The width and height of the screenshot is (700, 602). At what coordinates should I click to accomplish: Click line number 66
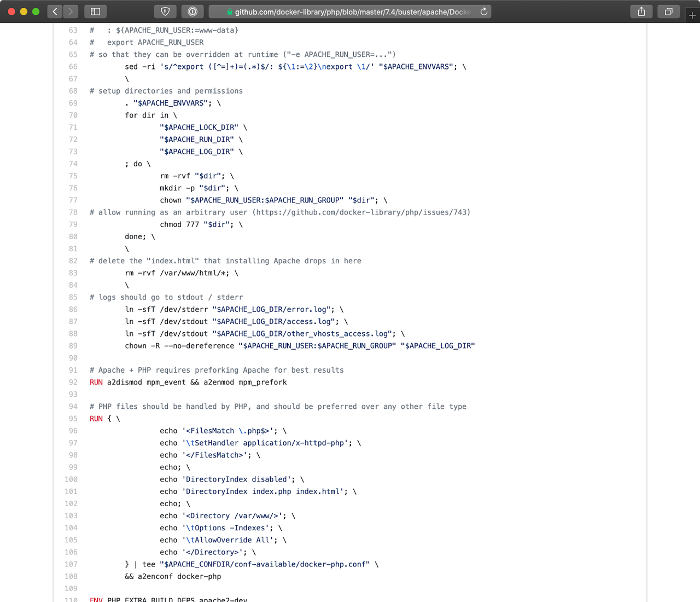click(x=73, y=67)
